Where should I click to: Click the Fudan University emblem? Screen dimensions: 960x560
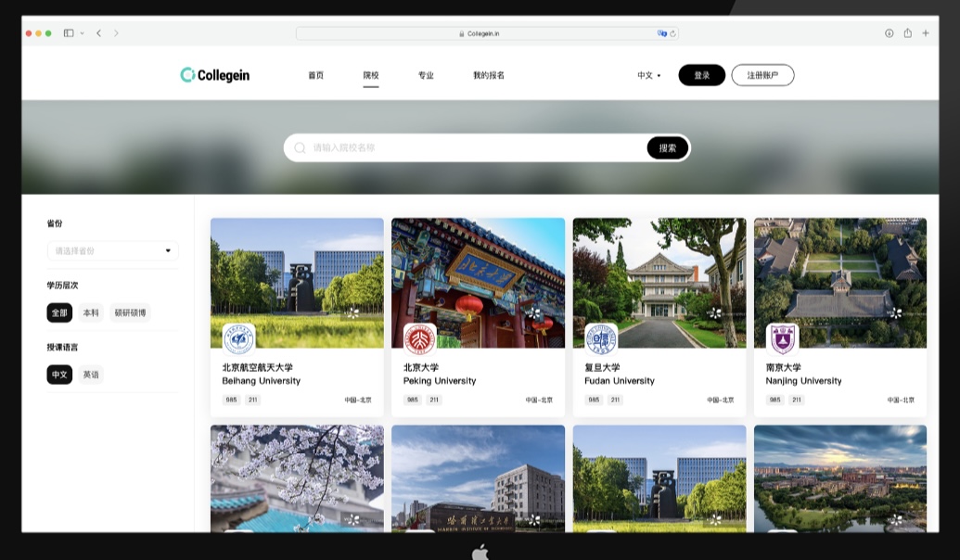(601, 338)
